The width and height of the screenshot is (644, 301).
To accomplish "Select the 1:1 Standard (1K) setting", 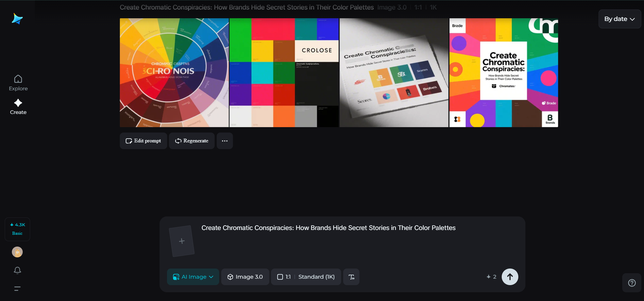I will 306,276.
